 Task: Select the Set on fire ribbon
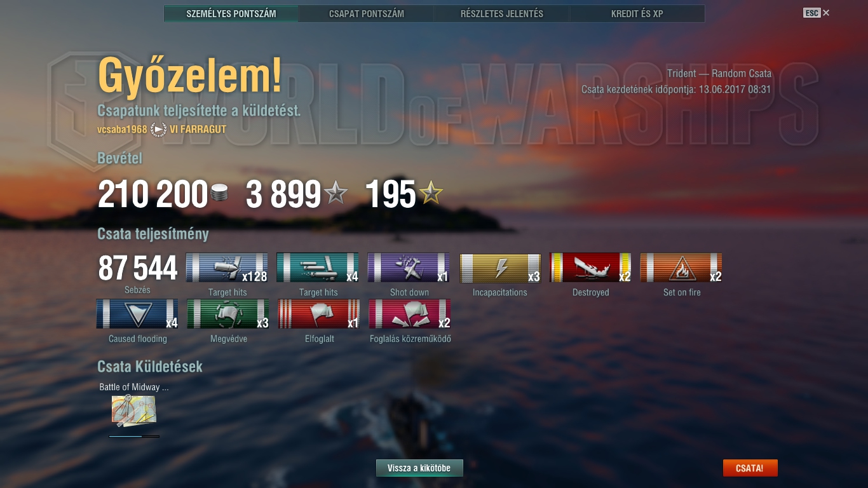coord(681,268)
